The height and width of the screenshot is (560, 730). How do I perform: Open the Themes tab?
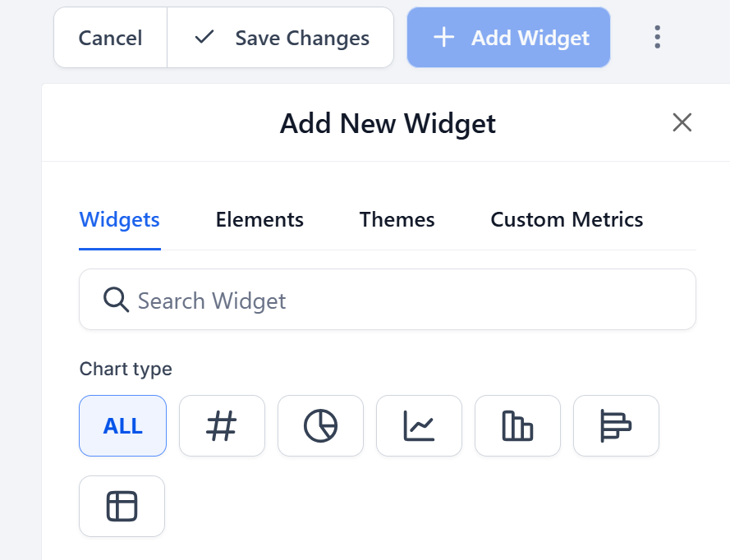(x=397, y=219)
